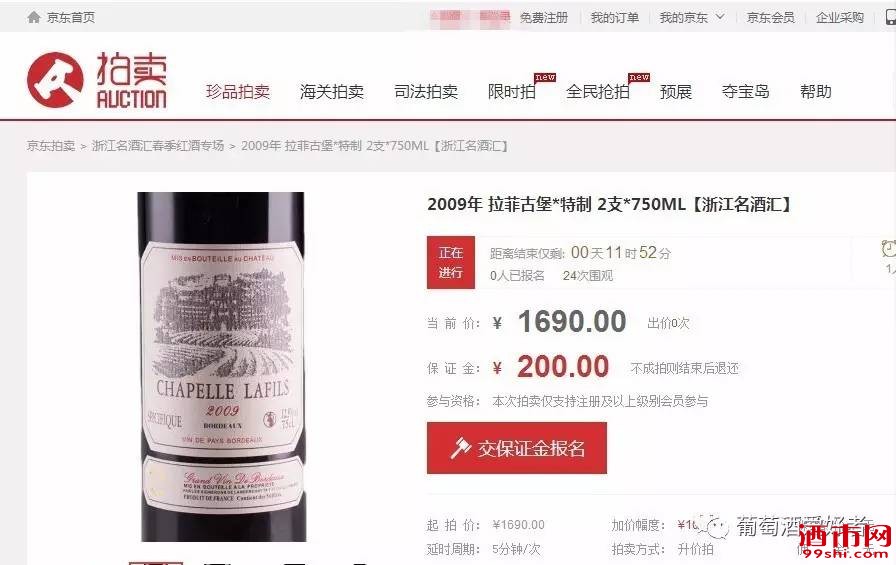This screenshot has width=896, height=565.
Task: Select the 全民抢拍 tab
Action: (x=598, y=91)
